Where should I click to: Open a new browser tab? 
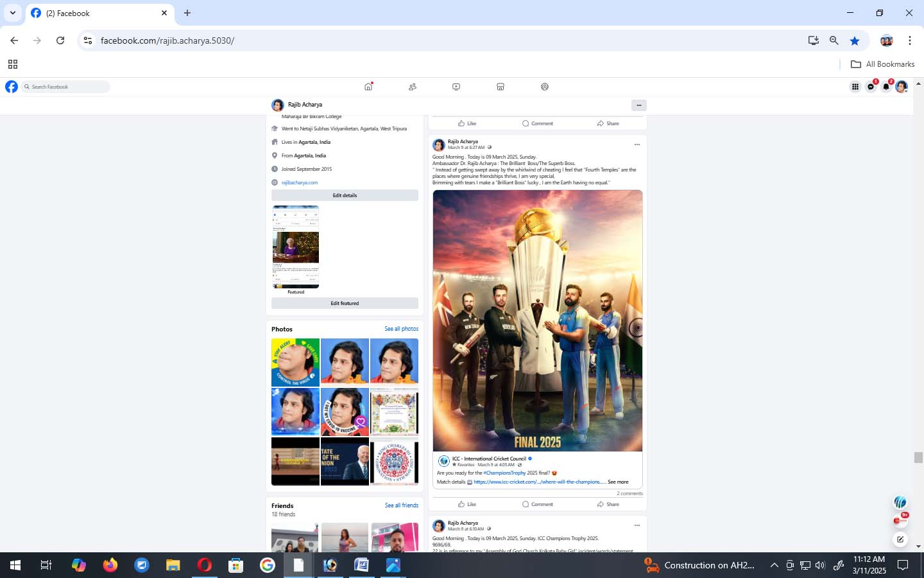pos(187,13)
